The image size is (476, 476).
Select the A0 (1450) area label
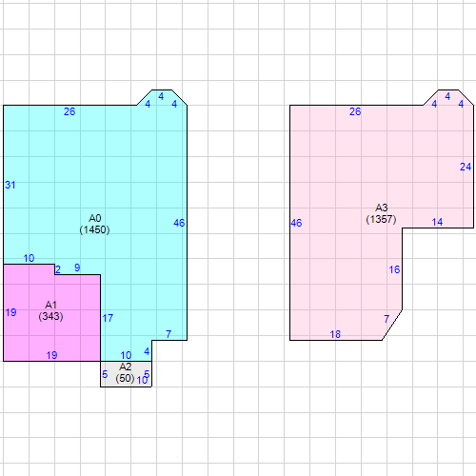(94, 224)
